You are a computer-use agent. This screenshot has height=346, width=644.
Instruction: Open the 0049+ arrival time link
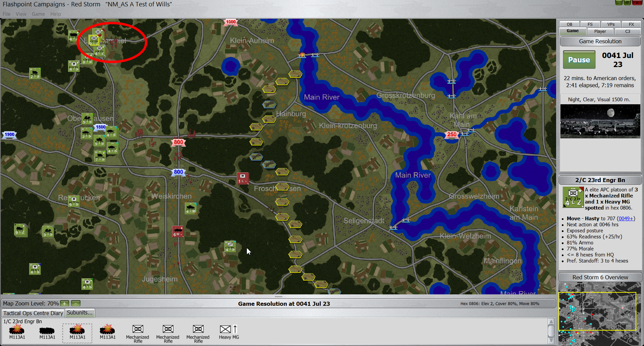(626, 219)
